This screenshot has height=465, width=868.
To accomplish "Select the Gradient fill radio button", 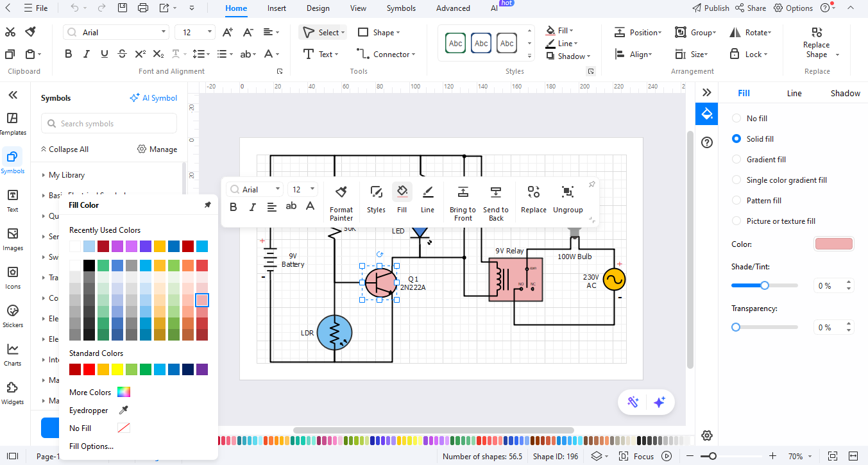I will coord(736,159).
